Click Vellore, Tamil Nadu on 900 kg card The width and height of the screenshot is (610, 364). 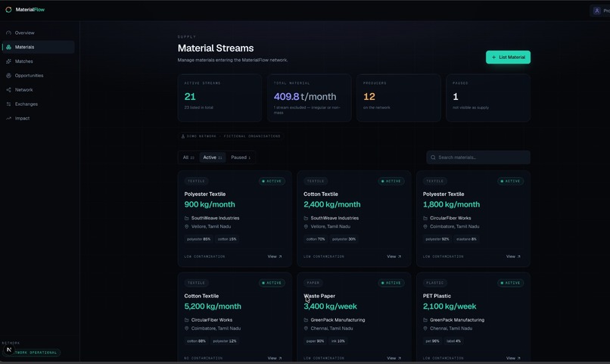click(211, 226)
